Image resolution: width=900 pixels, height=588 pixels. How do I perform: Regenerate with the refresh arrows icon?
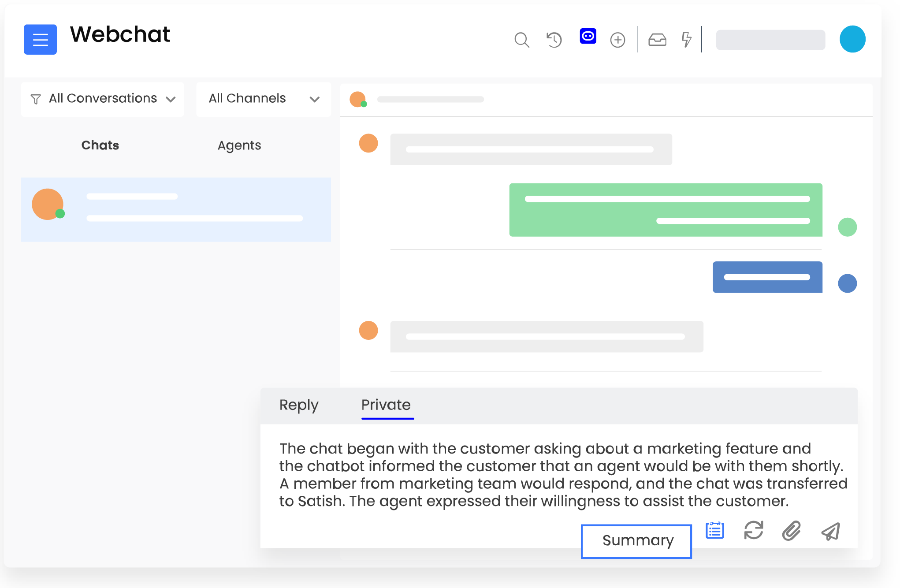click(753, 530)
